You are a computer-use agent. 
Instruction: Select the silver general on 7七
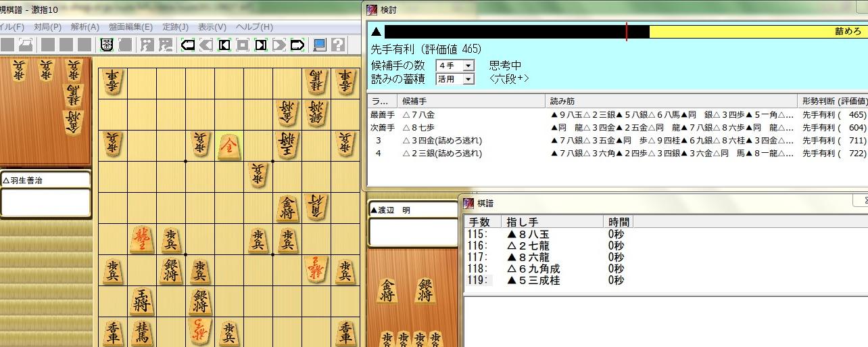coord(171,270)
